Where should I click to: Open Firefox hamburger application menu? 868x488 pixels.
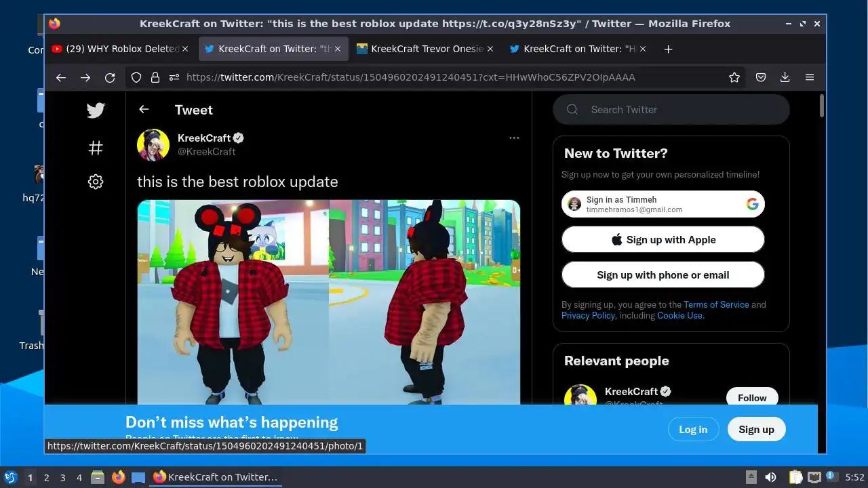coord(810,77)
